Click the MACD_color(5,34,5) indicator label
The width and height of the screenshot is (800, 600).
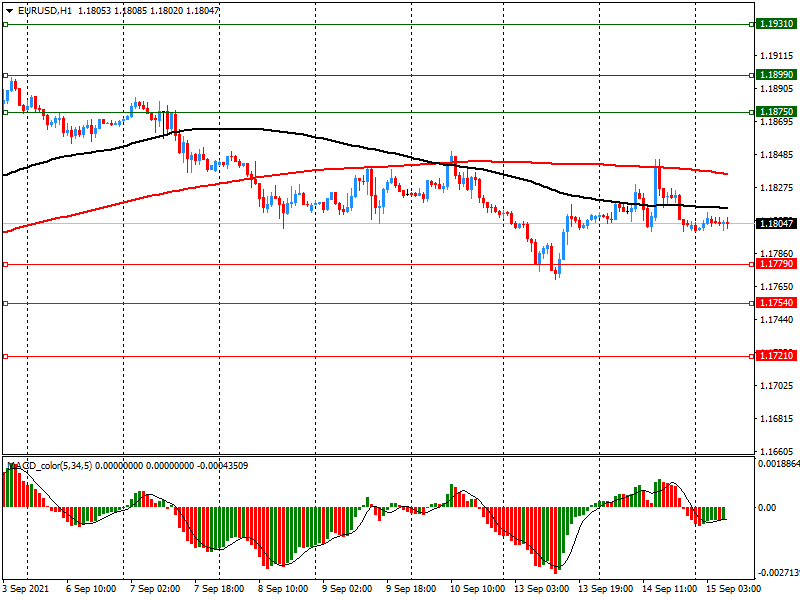pyautogui.click(x=50, y=465)
